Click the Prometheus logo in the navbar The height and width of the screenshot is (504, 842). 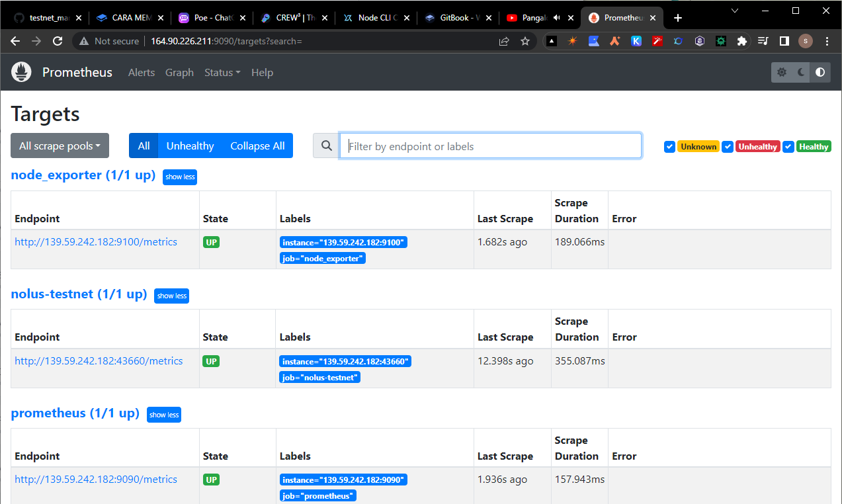click(x=21, y=72)
